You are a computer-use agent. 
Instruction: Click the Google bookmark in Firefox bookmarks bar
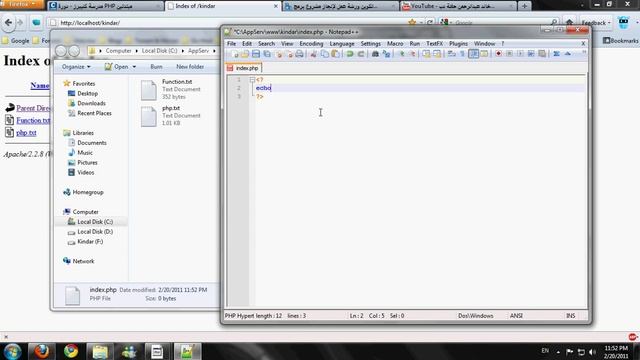16,41
